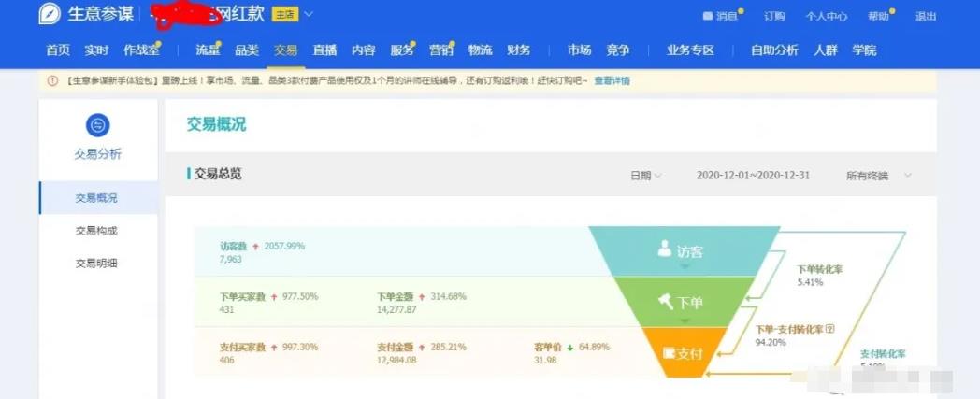Click the 交易概况 page title
Viewport: 980px width, 399px height.
[x=216, y=124]
